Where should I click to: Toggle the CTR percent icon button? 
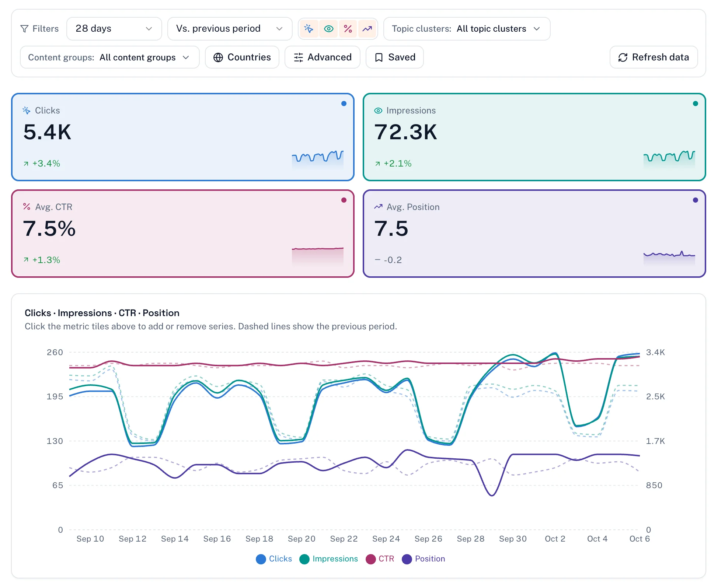pyautogui.click(x=348, y=29)
